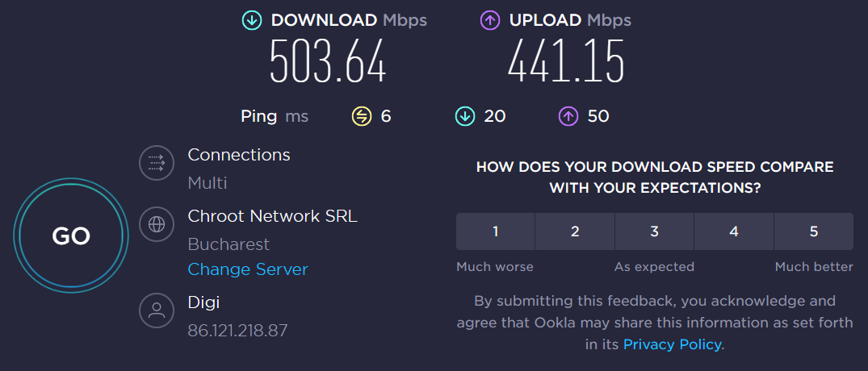This screenshot has height=371, width=868.
Task: Click the 503.64 download speed result
Action: (x=328, y=63)
